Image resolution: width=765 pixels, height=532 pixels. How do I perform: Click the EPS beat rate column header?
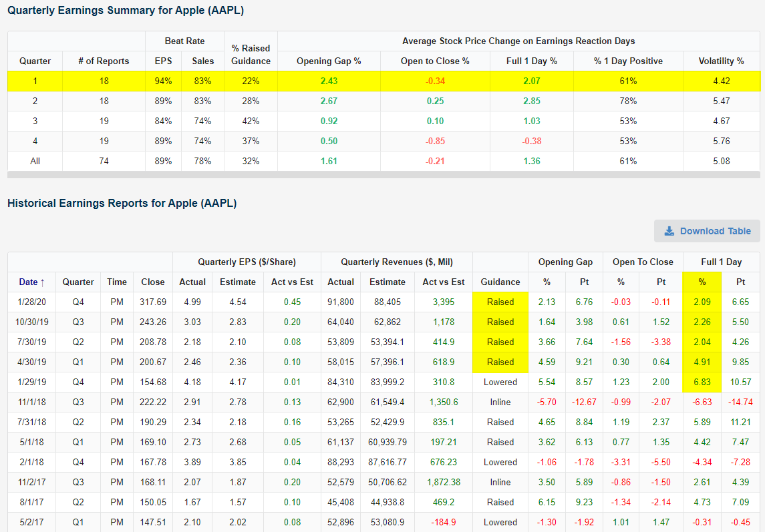(163, 61)
